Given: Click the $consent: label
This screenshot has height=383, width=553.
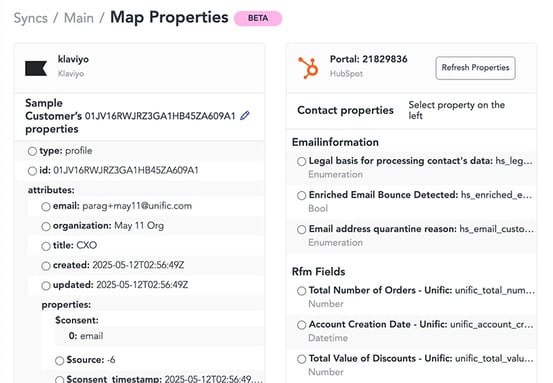Looking at the screenshot, I should [x=77, y=320].
